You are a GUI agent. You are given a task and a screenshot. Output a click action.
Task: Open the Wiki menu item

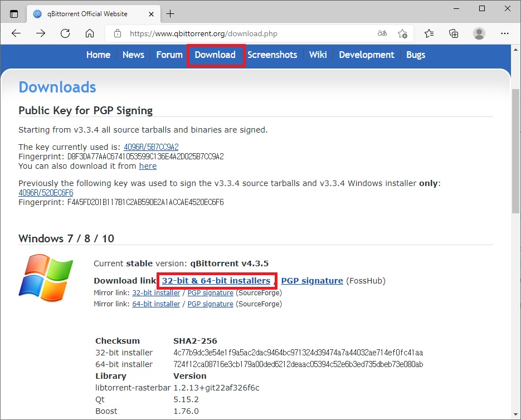(x=318, y=55)
